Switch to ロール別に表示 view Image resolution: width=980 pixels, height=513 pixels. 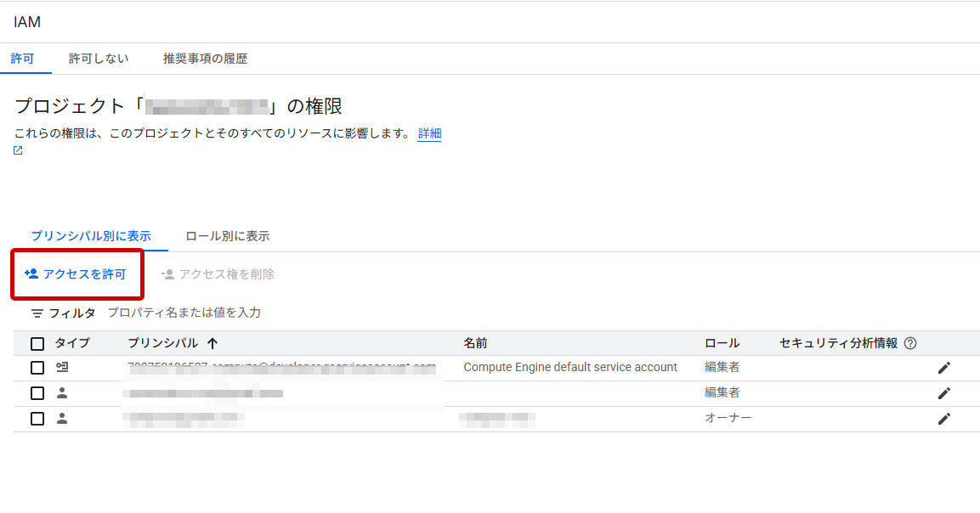pos(227,236)
